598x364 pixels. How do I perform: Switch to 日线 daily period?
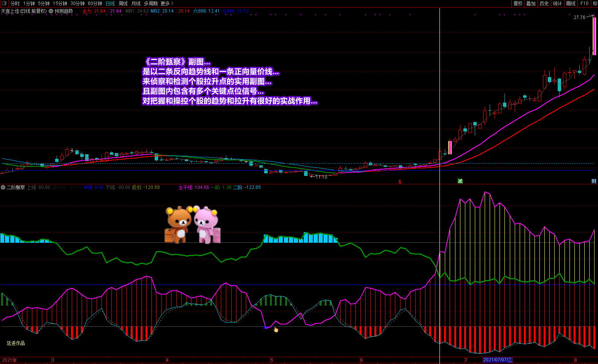coord(110,3)
